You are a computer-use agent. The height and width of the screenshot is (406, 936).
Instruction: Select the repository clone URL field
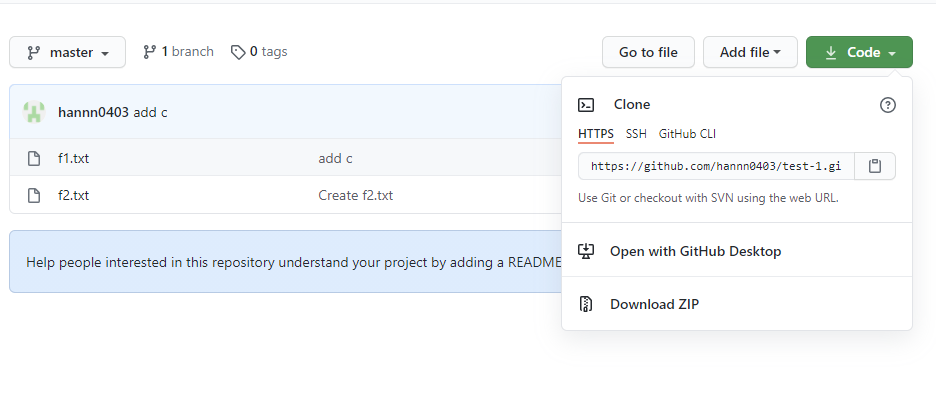coord(716,166)
